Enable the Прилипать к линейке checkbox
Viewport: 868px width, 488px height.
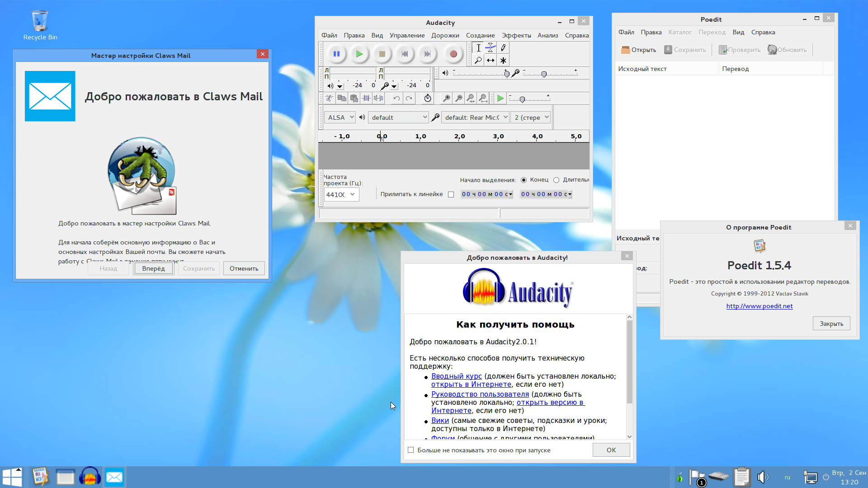pyautogui.click(x=451, y=194)
